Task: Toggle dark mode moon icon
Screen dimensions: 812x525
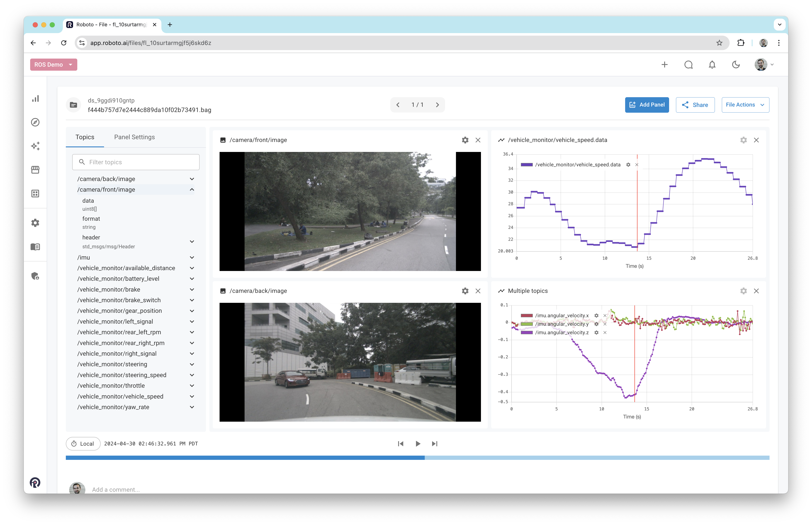Action: coord(736,65)
